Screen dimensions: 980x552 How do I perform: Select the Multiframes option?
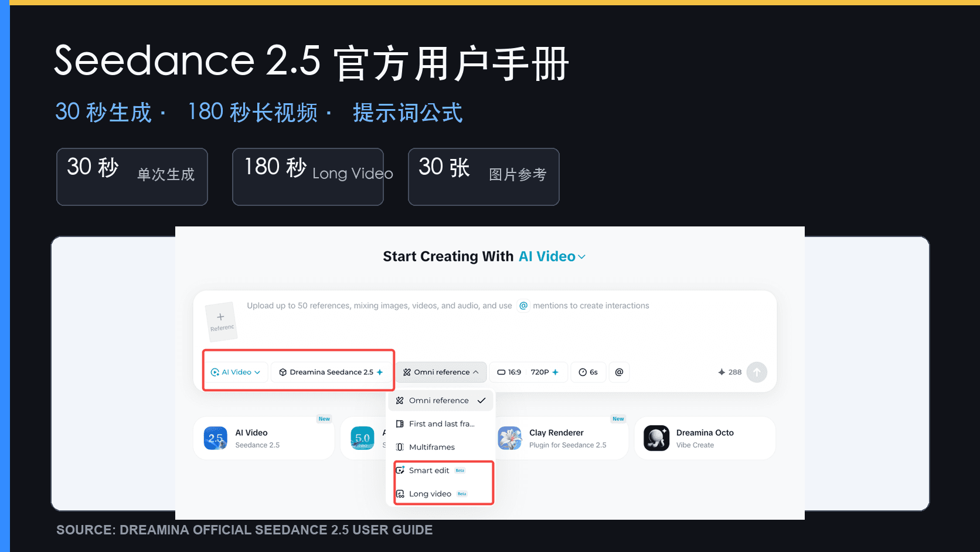pyautogui.click(x=441, y=447)
